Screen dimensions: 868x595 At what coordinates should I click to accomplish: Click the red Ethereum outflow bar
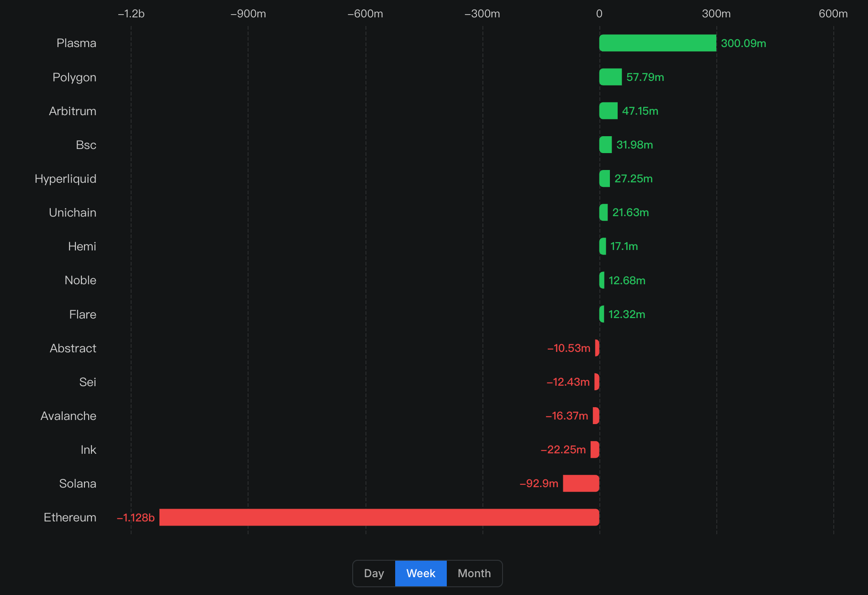[x=379, y=517]
